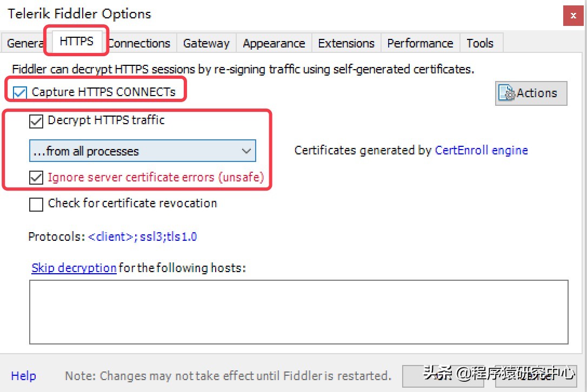Open the Extensions tab
Image resolution: width=587 pixels, height=392 pixels.
click(x=346, y=43)
